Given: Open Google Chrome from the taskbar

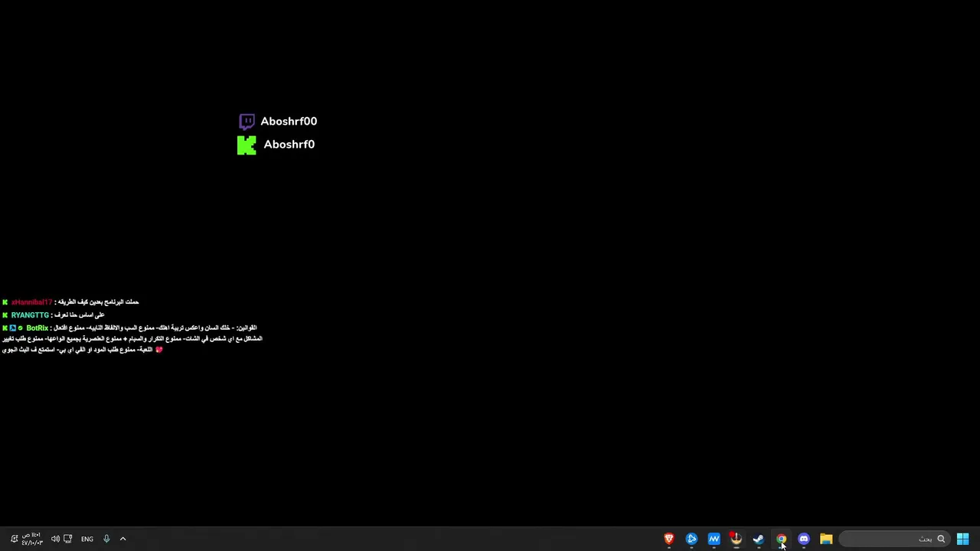Looking at the screenshot, I should click(781, 539).
